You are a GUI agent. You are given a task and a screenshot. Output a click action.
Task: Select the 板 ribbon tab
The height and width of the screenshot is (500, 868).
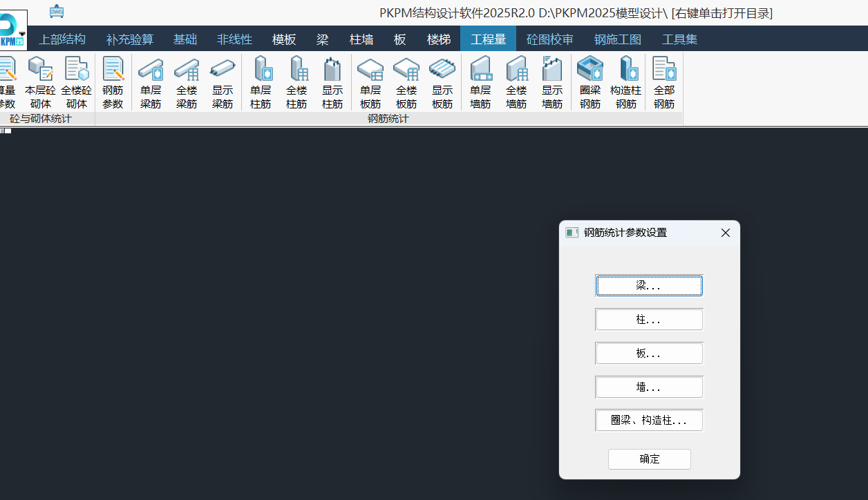[x=400, y=39]
